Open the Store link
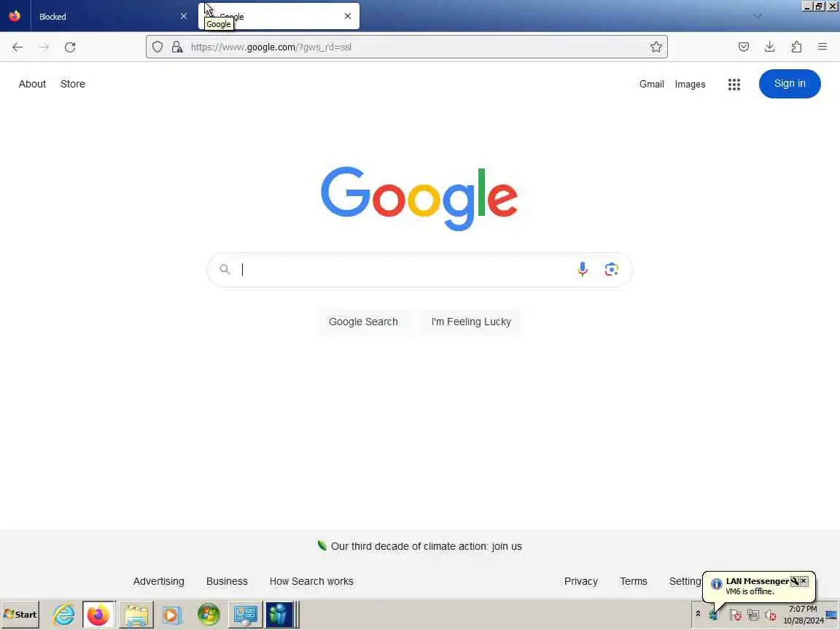 [73, 84]
